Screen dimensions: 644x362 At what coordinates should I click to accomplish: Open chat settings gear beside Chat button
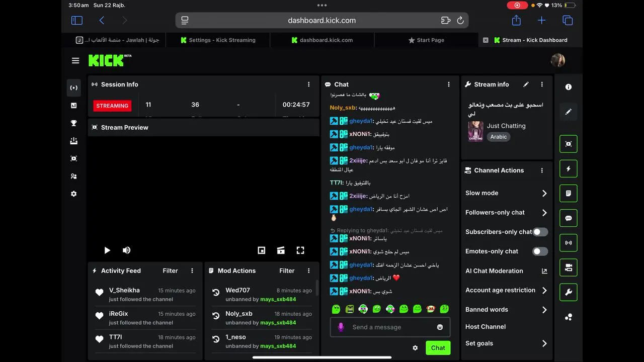415,348
